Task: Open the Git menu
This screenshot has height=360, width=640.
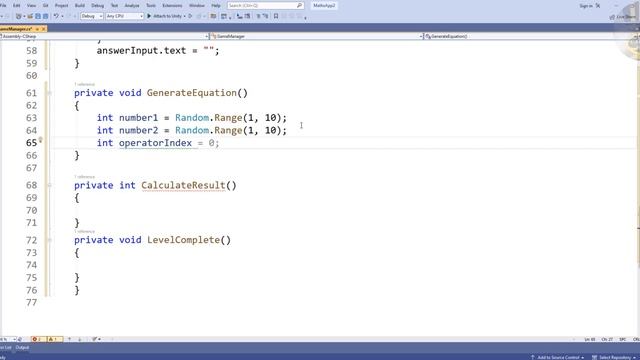Action: pyautogui.click(x=46, y=6)
